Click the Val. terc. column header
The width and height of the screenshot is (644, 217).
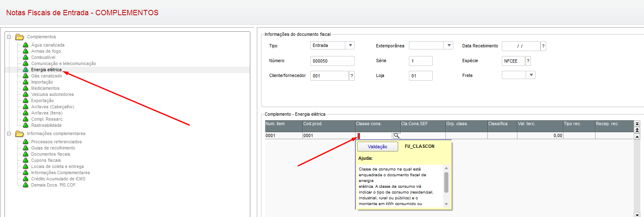tap(540, 126)
